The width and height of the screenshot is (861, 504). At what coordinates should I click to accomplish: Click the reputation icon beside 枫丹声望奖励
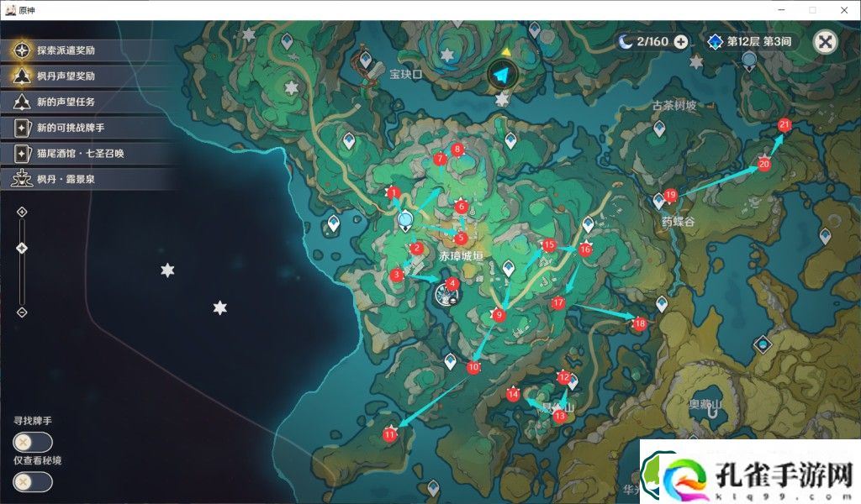tap(22, 76)
